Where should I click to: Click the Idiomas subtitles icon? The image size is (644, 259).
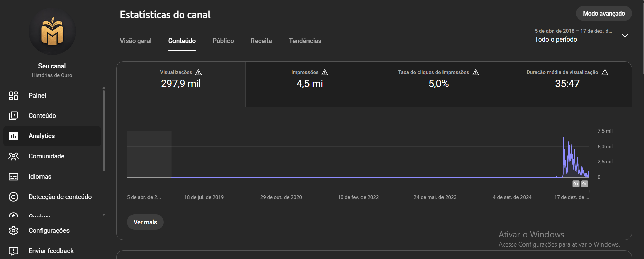click(14, 177)
